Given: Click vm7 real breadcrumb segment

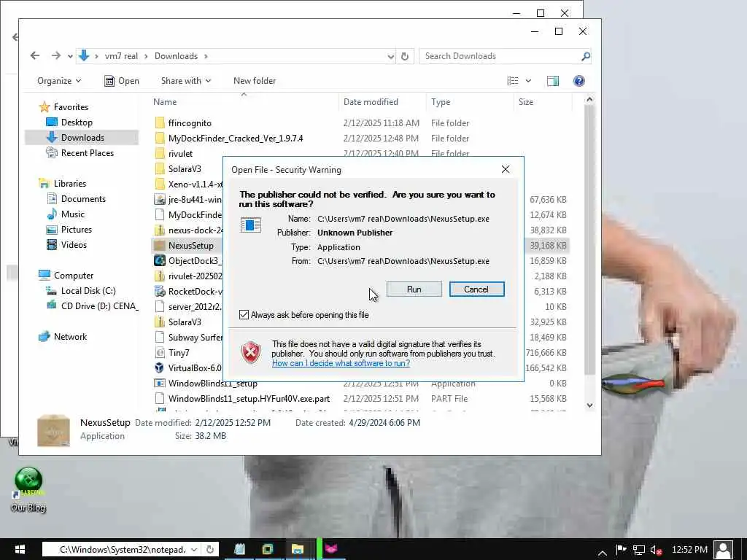Looking at the screenshot, I should [x=121, y=56].
